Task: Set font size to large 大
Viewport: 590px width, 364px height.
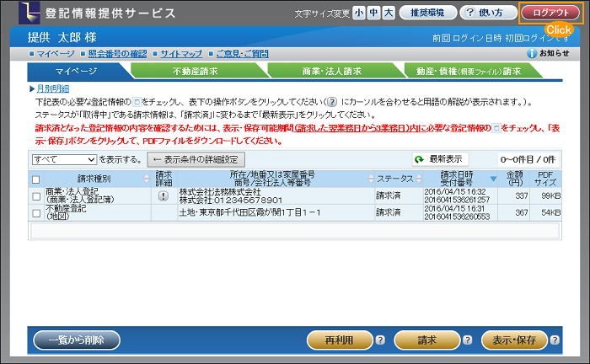Action: (x=389, y=13)
